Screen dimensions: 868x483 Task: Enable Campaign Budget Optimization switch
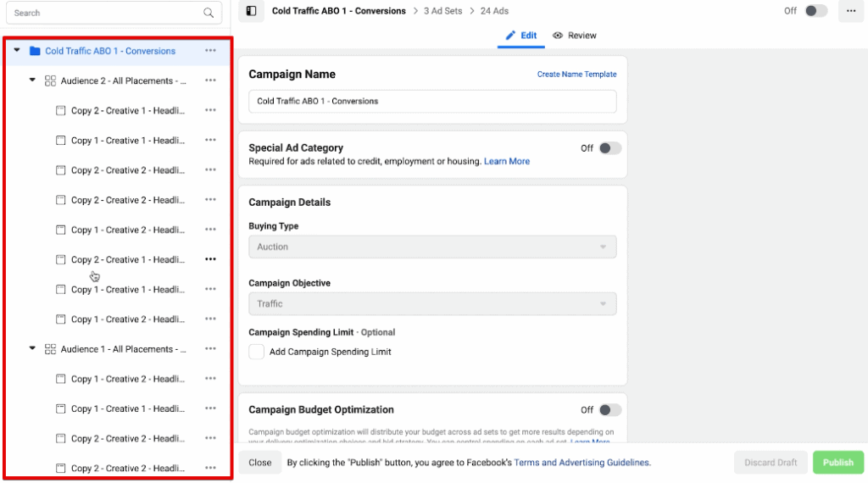point(609,410)
